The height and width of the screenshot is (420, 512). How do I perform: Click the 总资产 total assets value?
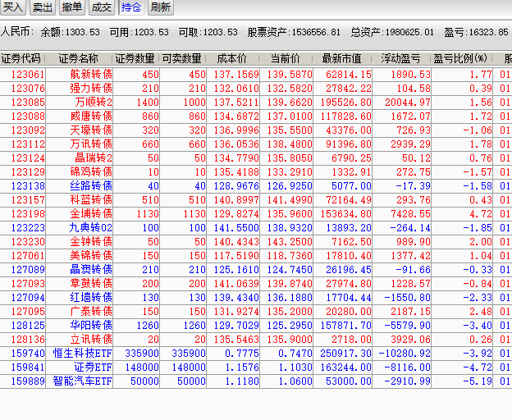(409, 32)
